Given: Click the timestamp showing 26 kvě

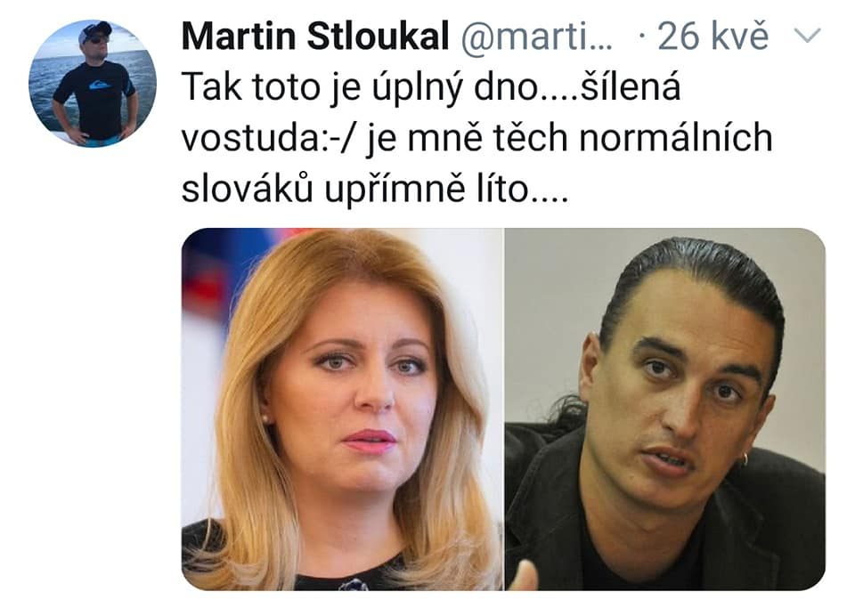Looking at the screenshot, I should (x=713, y=36).
